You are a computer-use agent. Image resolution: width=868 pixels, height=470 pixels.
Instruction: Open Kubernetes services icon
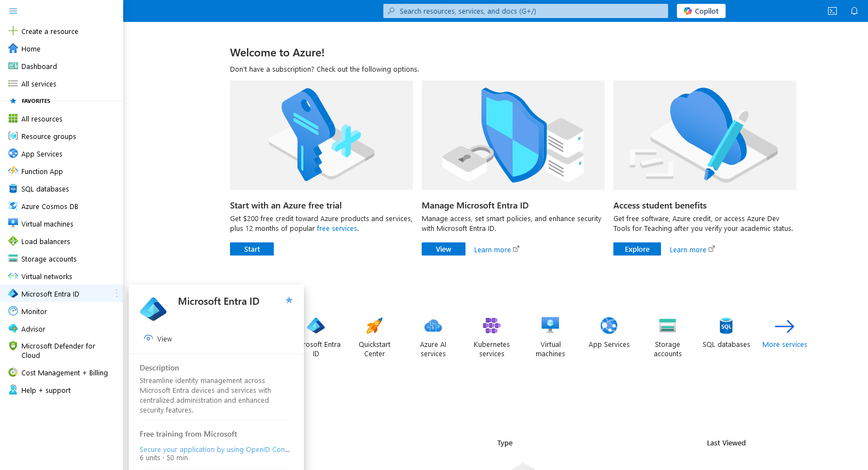[491, 327]
